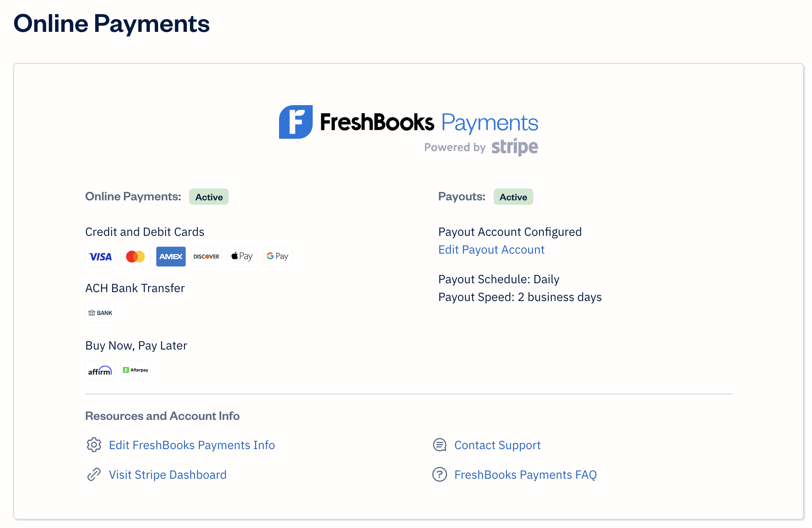The height and width of the screenshot is (528, 812).
Task: Click the FreshBooks logo
Action: coord(295,121)
